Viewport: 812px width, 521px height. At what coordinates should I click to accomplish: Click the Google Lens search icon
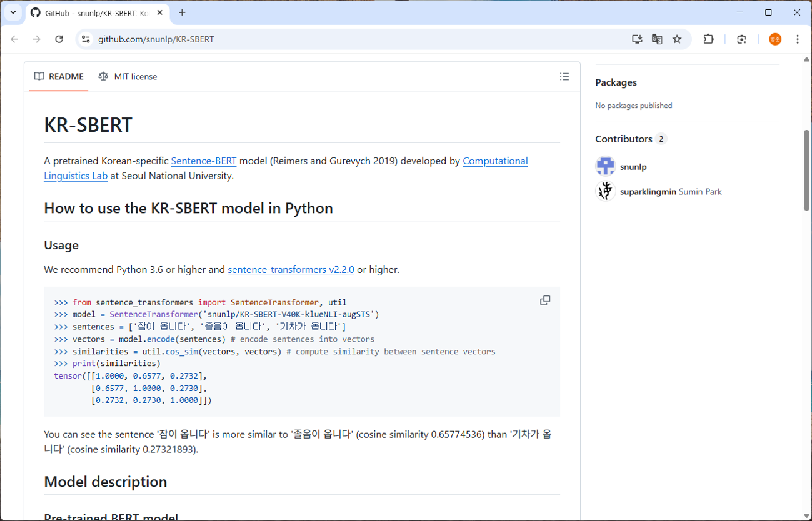(741, 39)
